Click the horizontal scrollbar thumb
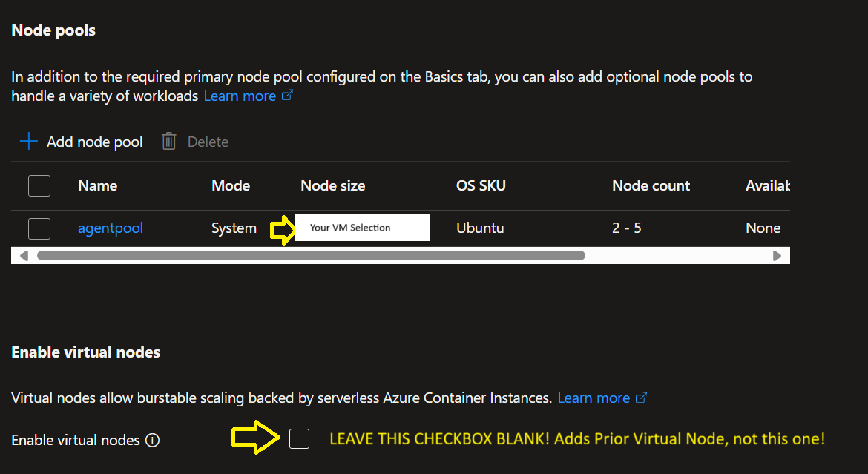Screen dimensions: 868x474 click(x=311, y=256)
